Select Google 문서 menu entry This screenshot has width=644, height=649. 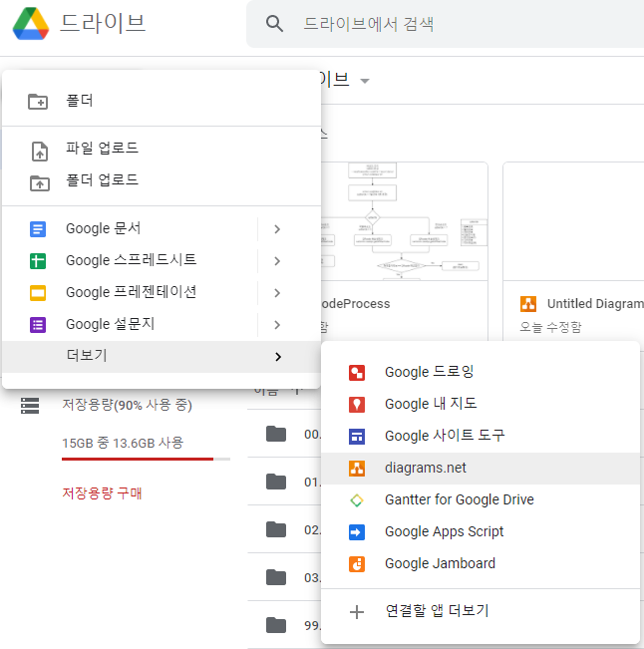[161, 229]
